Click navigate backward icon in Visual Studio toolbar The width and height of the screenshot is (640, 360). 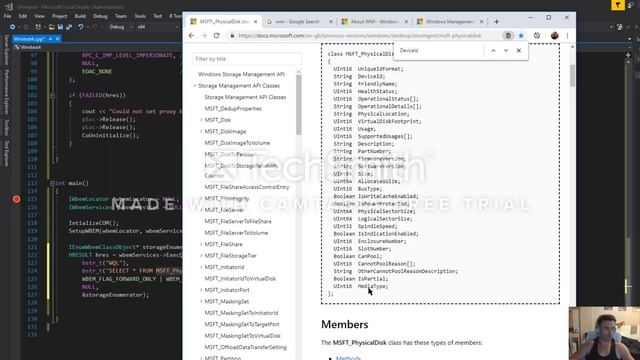coord(12,27)
